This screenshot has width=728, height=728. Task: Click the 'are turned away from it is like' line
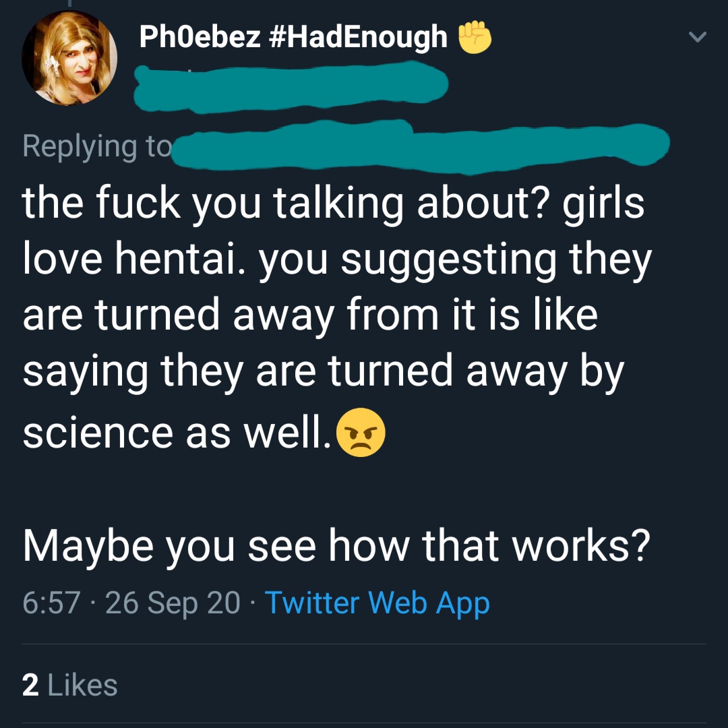click(309, 315)
